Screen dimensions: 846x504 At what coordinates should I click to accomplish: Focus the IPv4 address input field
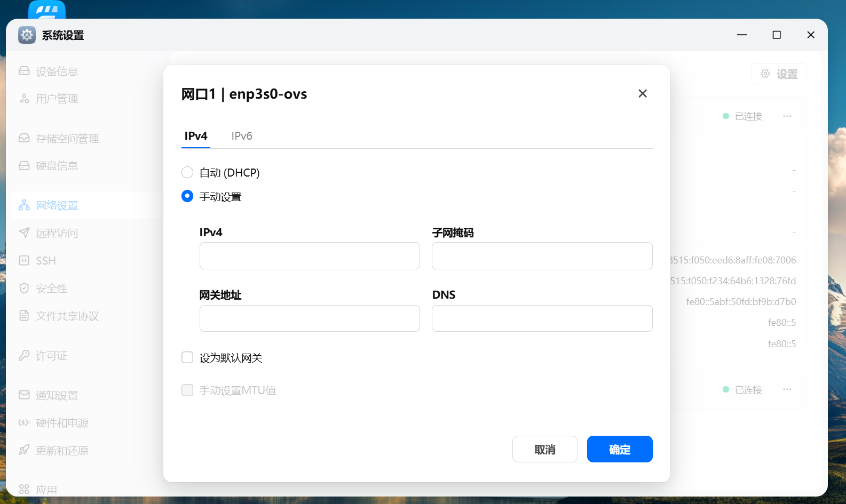coord(310,255)
